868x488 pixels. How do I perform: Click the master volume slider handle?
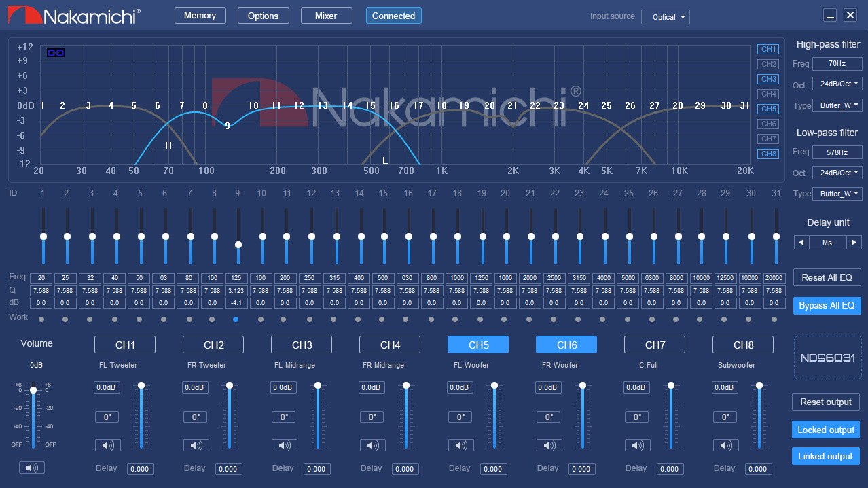coord(33,390)
